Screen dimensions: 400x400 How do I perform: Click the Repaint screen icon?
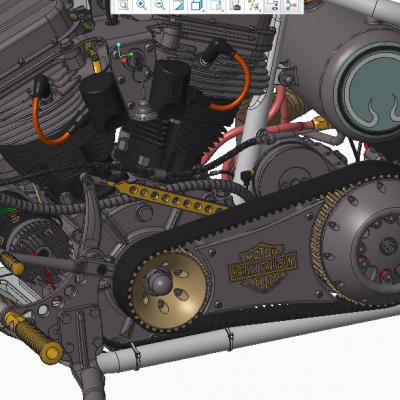178,5
